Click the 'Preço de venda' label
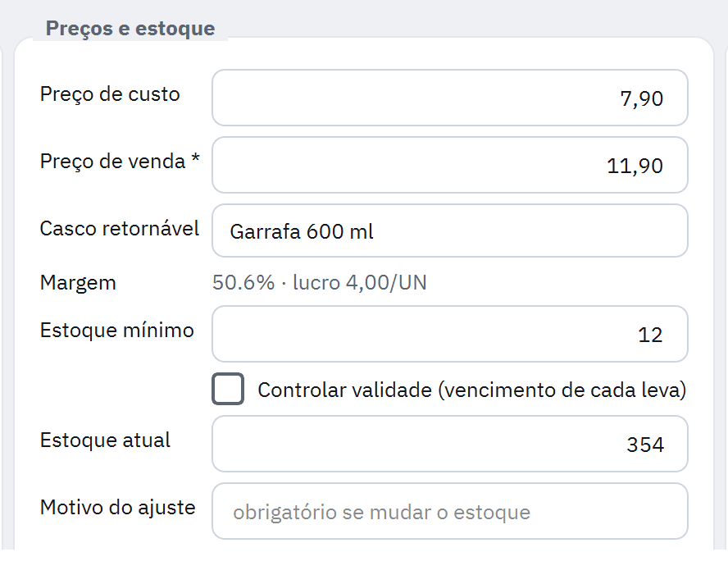Screen dimensions: 728x584 click(112, 162)
